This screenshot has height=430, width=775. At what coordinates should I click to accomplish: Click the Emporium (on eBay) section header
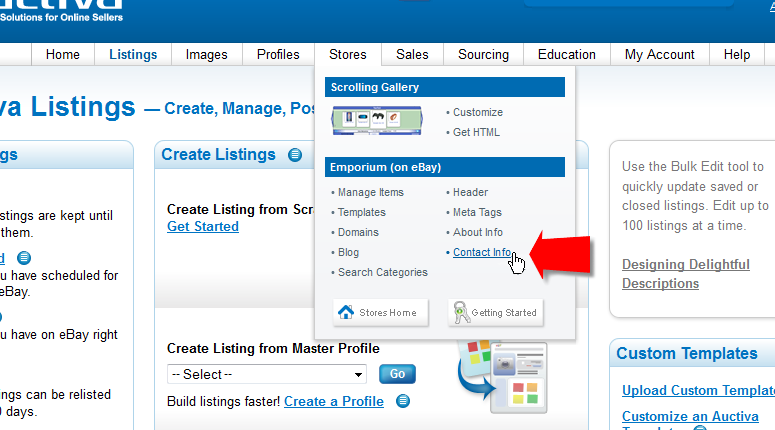tap(445, 167)
